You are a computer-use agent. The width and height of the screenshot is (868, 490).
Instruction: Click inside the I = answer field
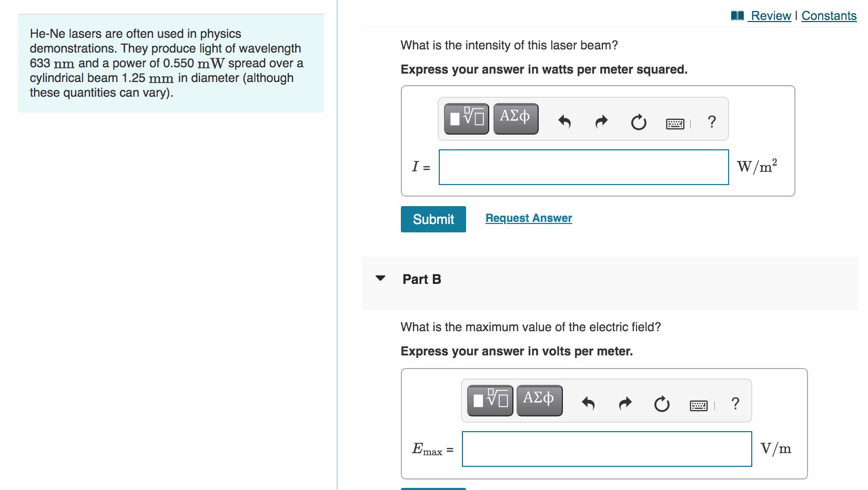[583, 167]
